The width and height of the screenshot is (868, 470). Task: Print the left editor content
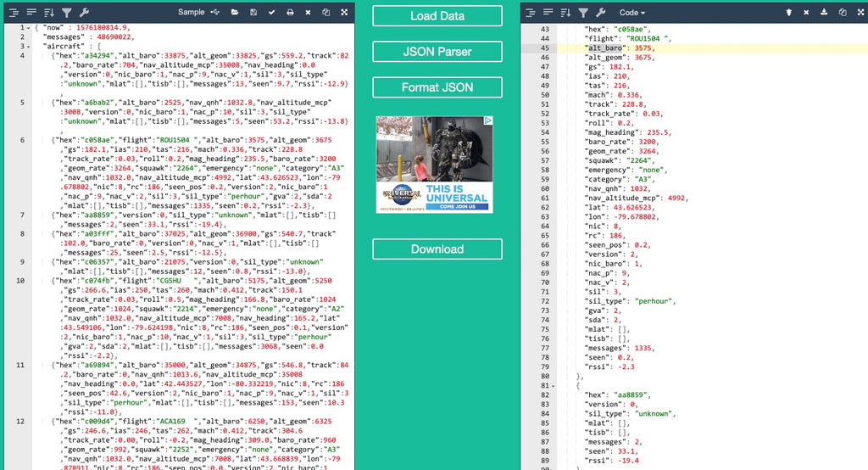pos(290,13)
